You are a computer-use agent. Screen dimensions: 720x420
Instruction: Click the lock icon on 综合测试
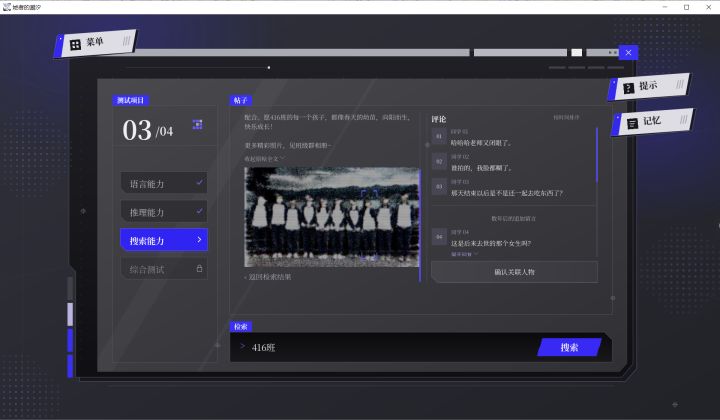199,268
